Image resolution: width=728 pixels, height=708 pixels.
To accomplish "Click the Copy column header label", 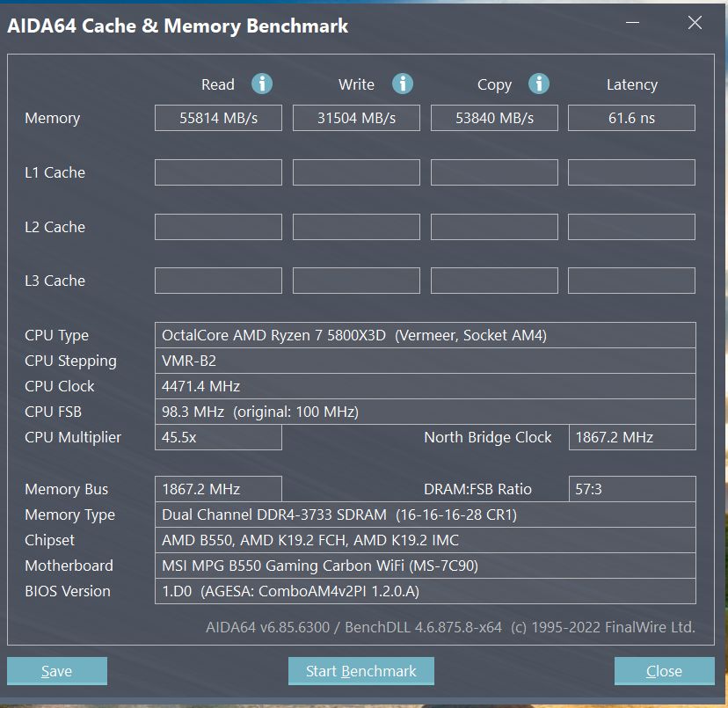I will coord(494,85).
